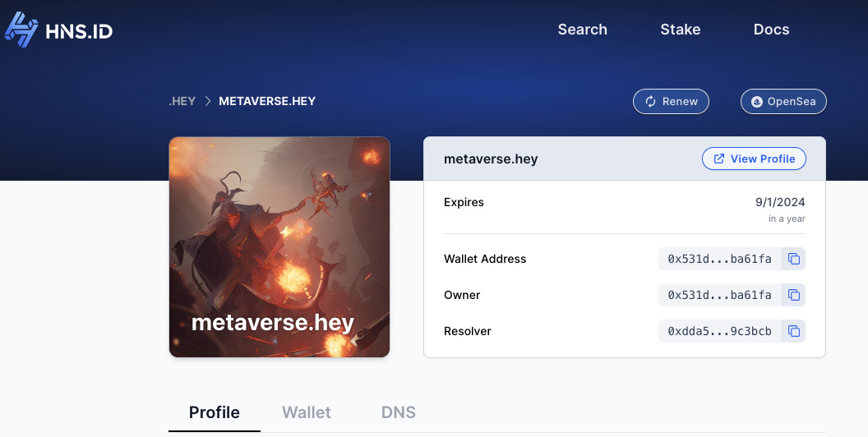Switch to the Wallet tab
The height and width of the screenshot is (437, 868).
point(306,412)
